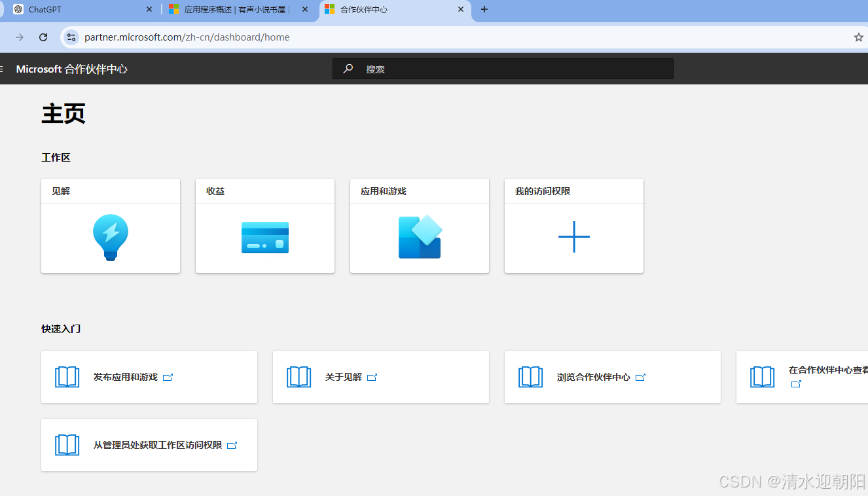
Task: Click Microsoft 合作伙伴中心 header title
Action: tap(72, 69)
